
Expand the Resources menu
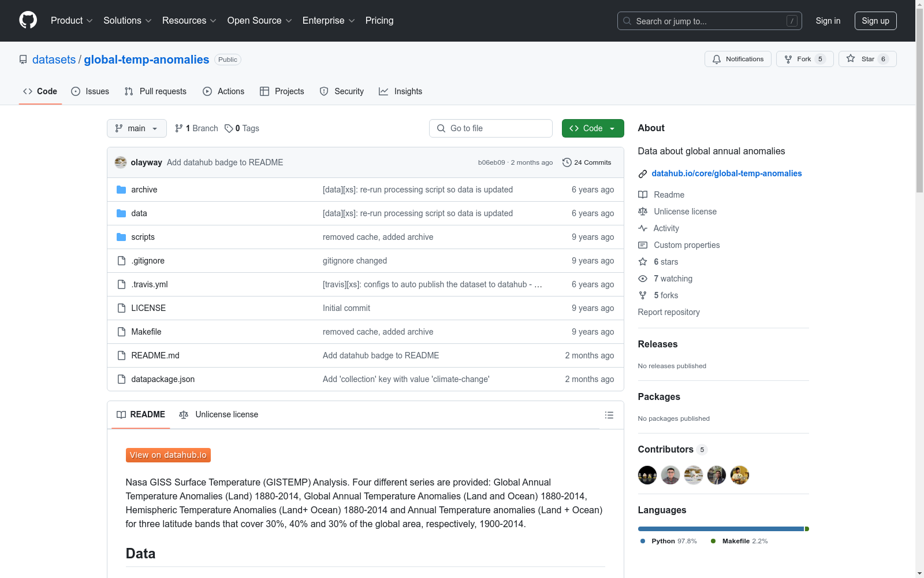[x=189, y=20]
